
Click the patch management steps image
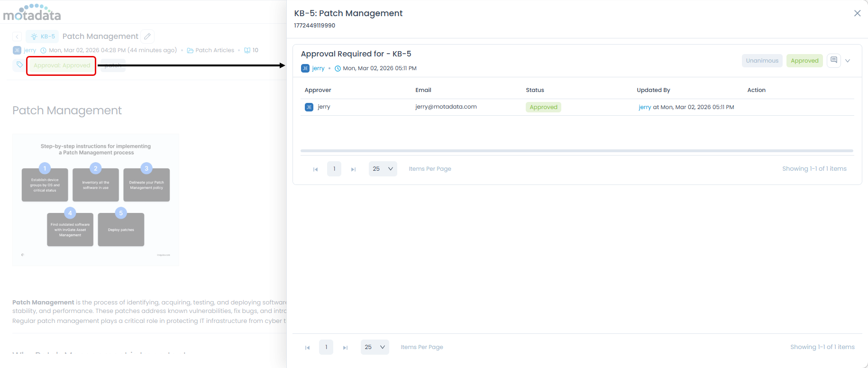(96, 200)
